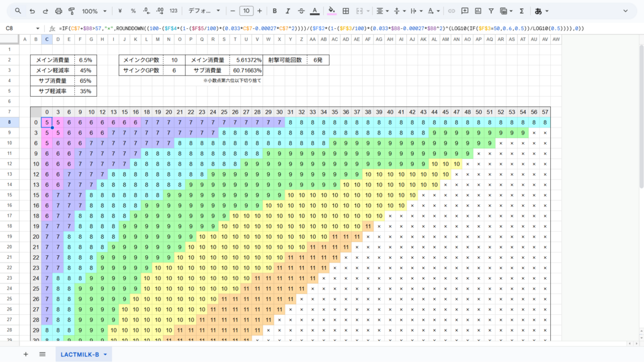Insert a chart from the toolbar
The height and width of the screenshot is (362, 644).
tap(478, 11)
